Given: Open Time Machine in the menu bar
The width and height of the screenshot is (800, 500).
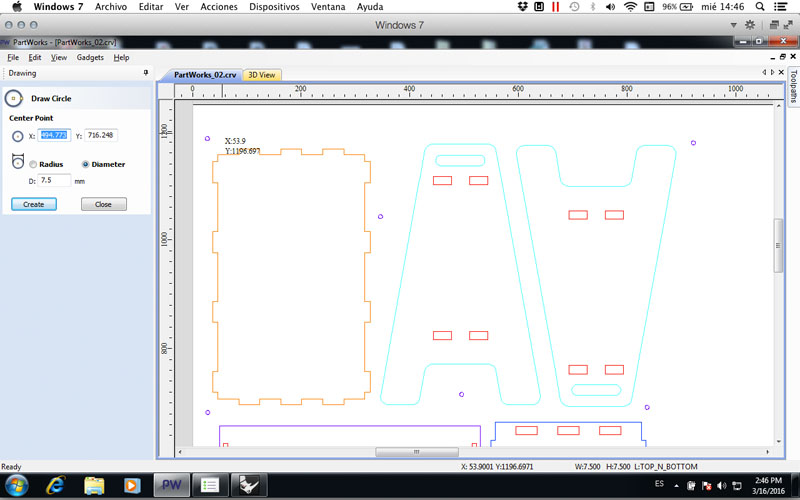Looking at the screenshot, I should pyautogui.click(x=574, y=7).
